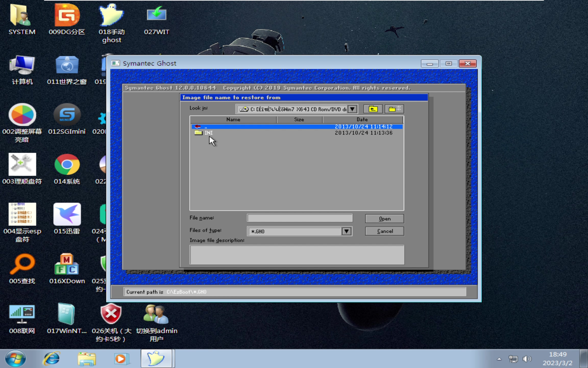Image resolution: width=588 pixels, height=368 pixels.
Task: Sort by the Size column header
Action: (x=299, y=119)
